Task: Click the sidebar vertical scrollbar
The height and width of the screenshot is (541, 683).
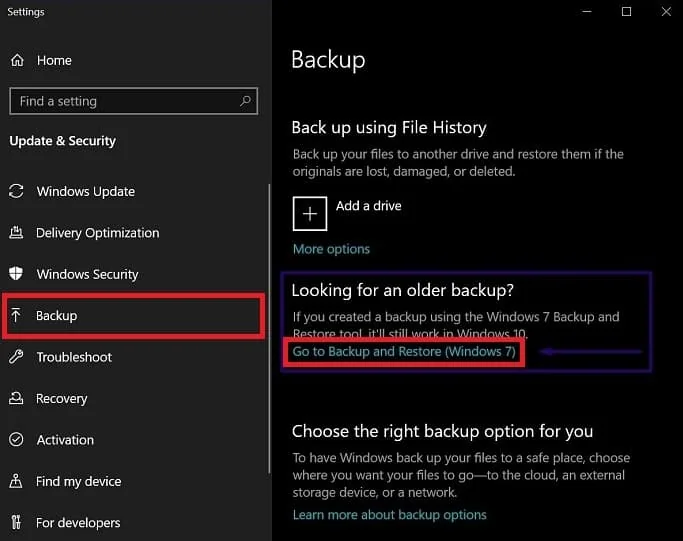Action: tap(269, 328)
